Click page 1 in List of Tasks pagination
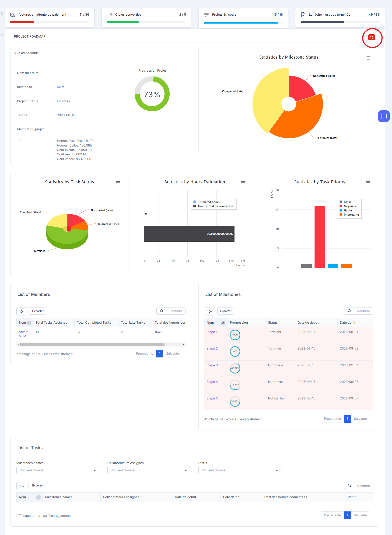392x535 pixels. pyautogui.click(x=347, y=515)
